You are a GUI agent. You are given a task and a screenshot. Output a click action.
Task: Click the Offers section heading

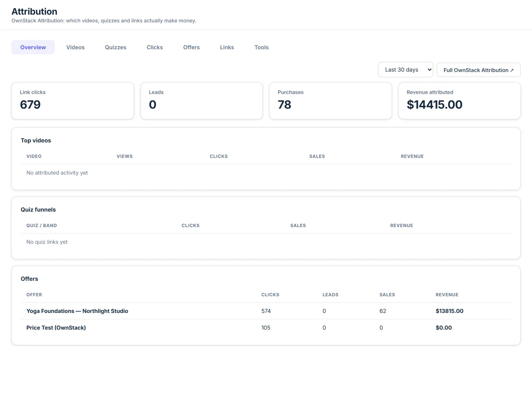(x=30, y=279)
